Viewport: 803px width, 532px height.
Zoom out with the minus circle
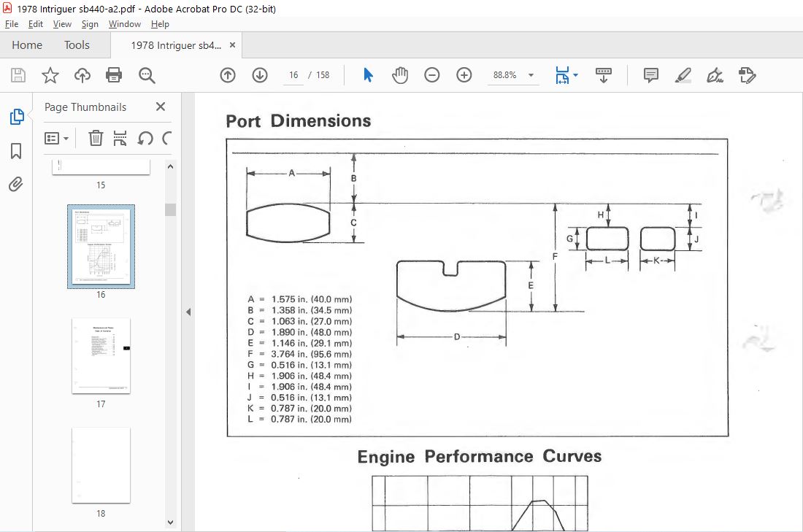(x=431, y=75)
